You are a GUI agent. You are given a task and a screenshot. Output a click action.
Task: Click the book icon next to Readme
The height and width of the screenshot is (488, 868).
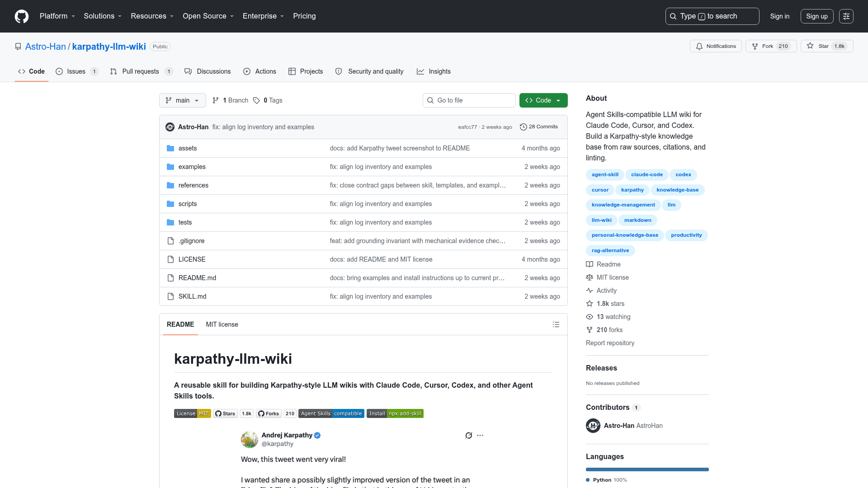590,264
